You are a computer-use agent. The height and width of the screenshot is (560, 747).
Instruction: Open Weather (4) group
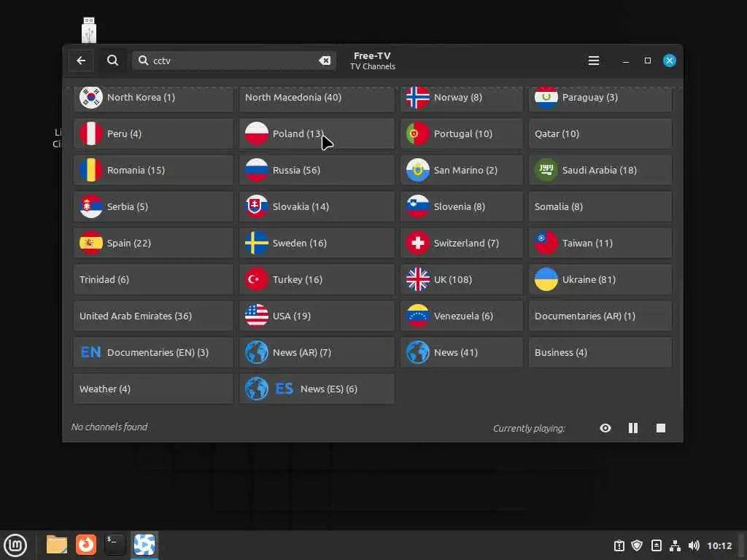click(153, 389)
